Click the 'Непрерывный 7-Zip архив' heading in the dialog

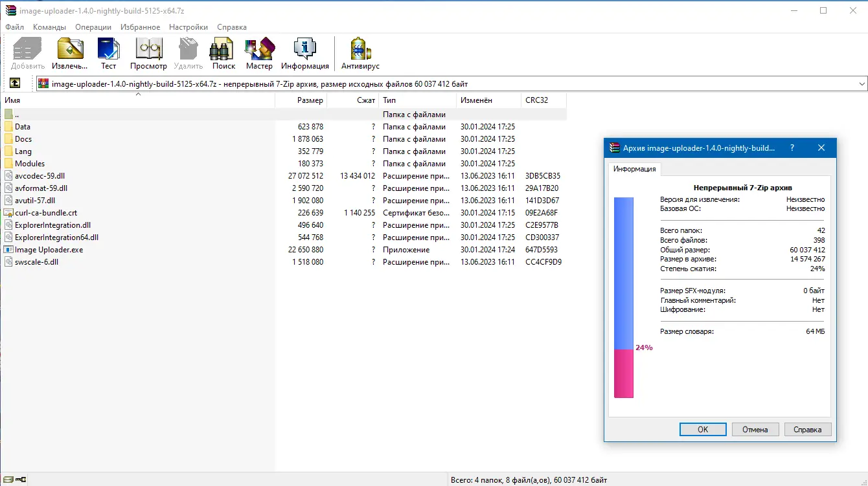pyautogui.click(x=742, y=188)
